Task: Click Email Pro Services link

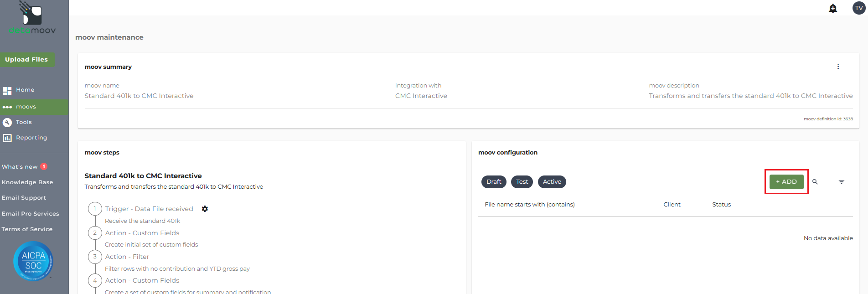Action: [x=30, y=214]
